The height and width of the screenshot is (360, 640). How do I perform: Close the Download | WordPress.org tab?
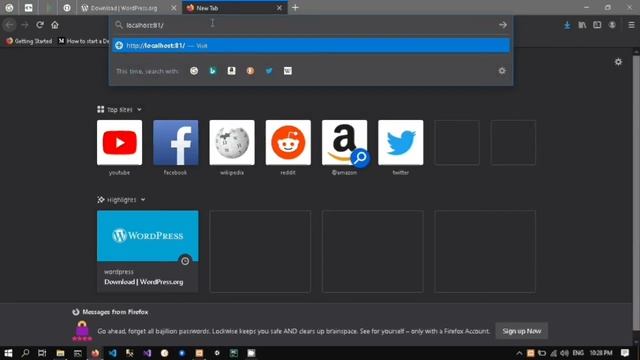click(173, 8)
